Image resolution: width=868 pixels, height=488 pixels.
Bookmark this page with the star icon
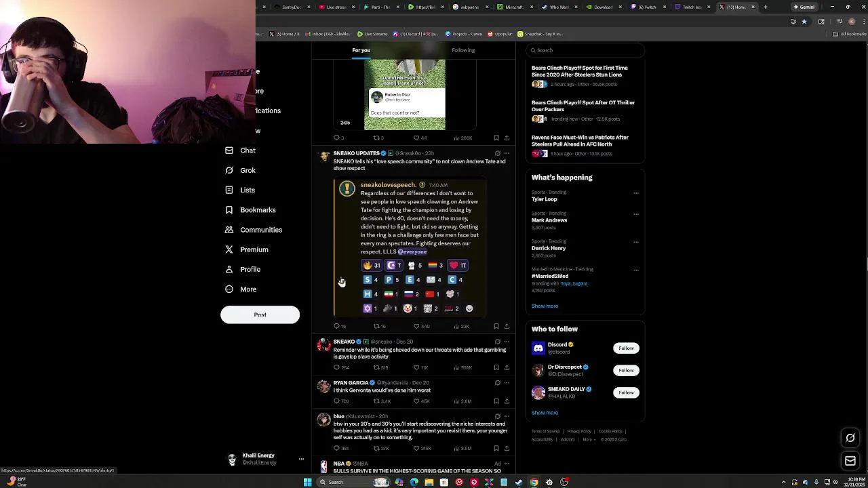804,22
